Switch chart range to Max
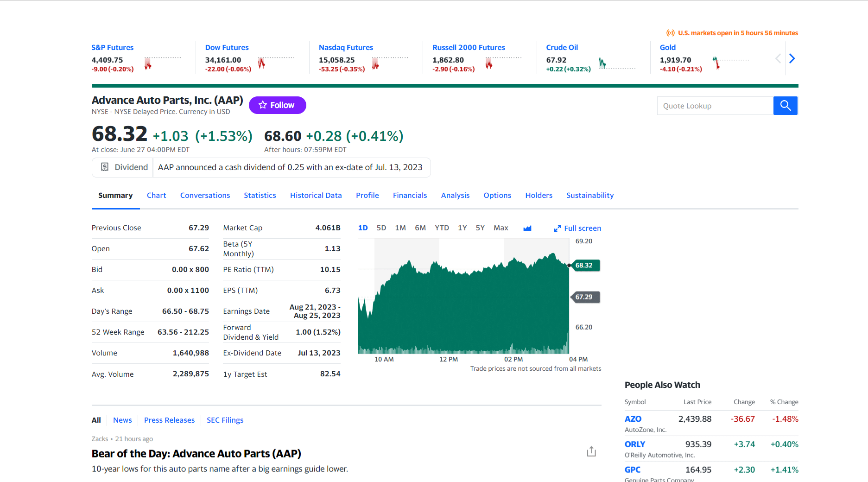 pyautogui.click(x=501, y=228)
